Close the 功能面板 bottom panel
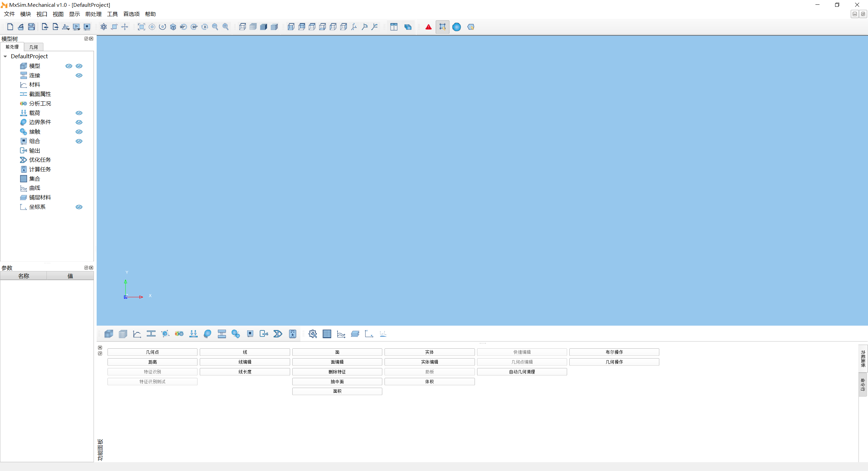Screen dimensions: 868x471 (x=100, y=348)
